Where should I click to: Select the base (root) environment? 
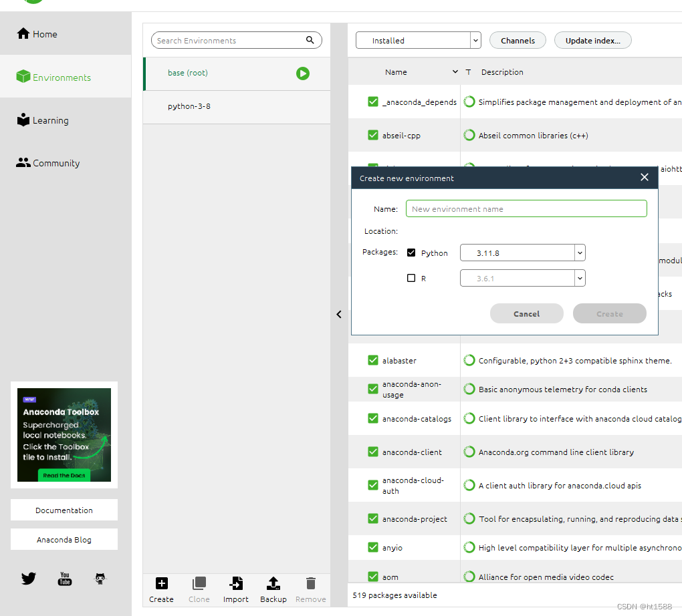coord(237,73)
